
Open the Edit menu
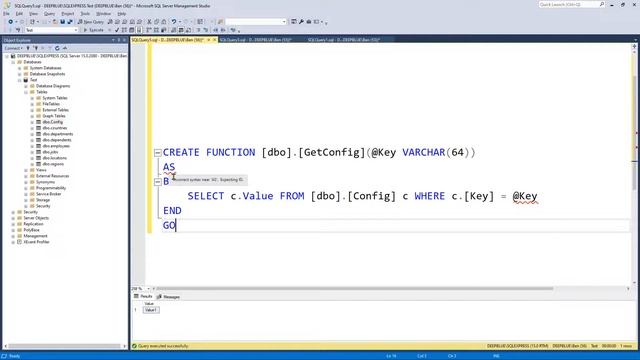click(x=19, y=13)
